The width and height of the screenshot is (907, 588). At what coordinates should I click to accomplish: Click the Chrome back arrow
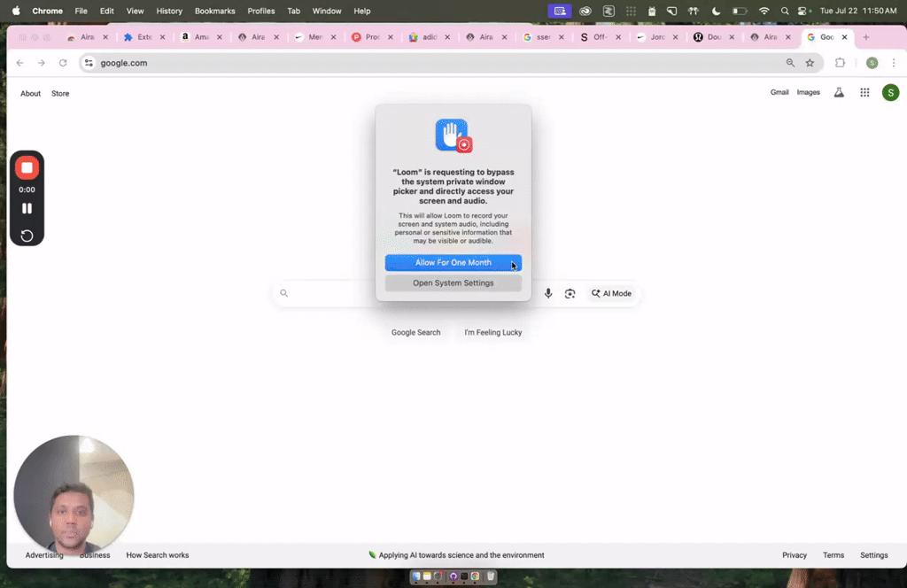(20, 63)
